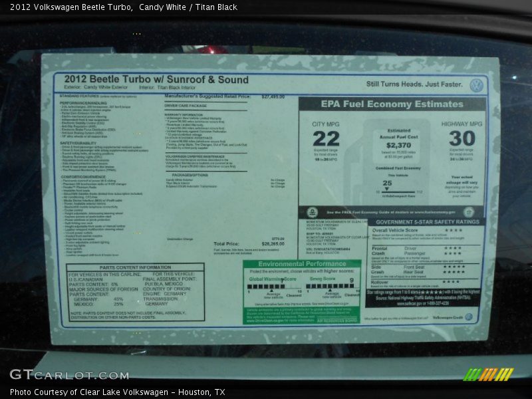Image resolution: width=532 pixels, height=399 pixels.
Task: Click the 'ENGINE: GERMANY' origin line
Action: pyautogui.click(x=164, y=294)
